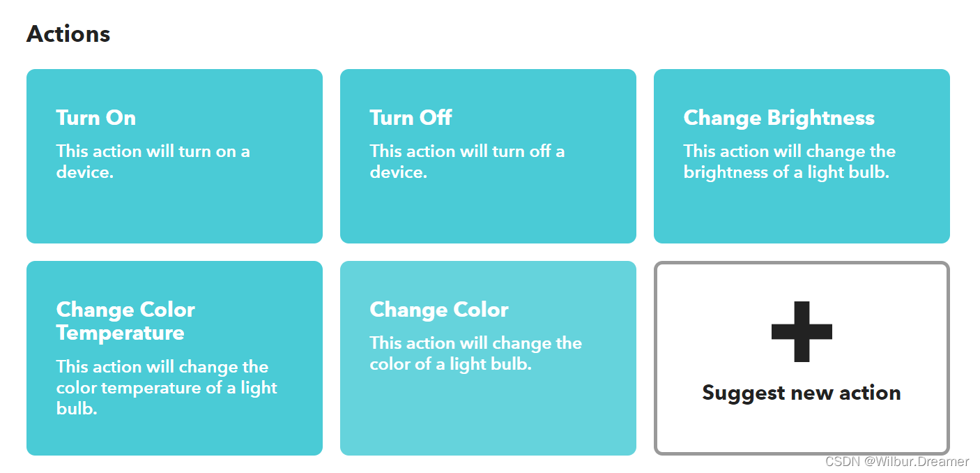Image resolution: width=980 pixels, height=473 pixels.
Task: Click the "Turn On" title text
Action: (96, 118)
